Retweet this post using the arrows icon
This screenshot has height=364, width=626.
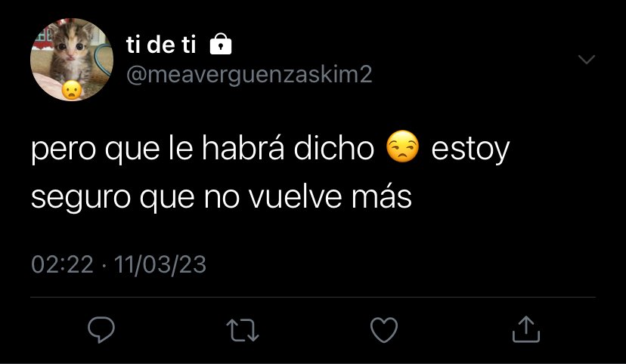tap(243, 330)
